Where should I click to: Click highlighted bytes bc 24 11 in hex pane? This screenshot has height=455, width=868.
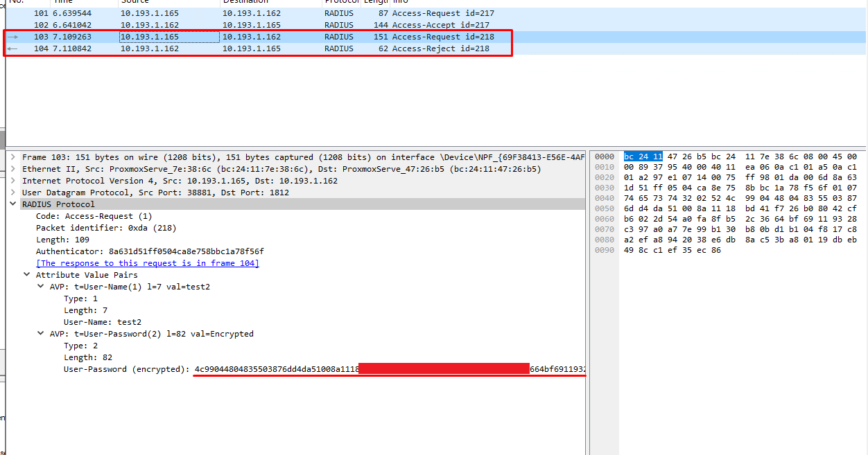(x=643, y=157)
